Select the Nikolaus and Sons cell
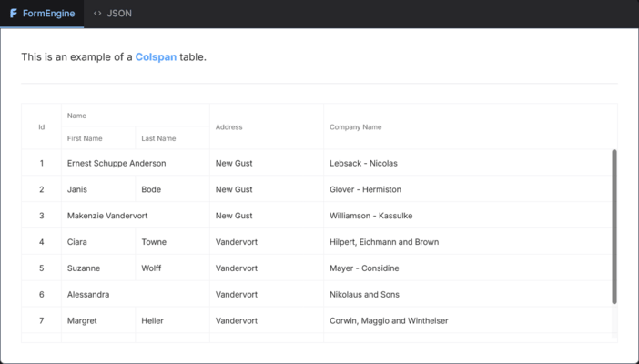The height and width of the screenshot is (364, 639). [468, 294]
